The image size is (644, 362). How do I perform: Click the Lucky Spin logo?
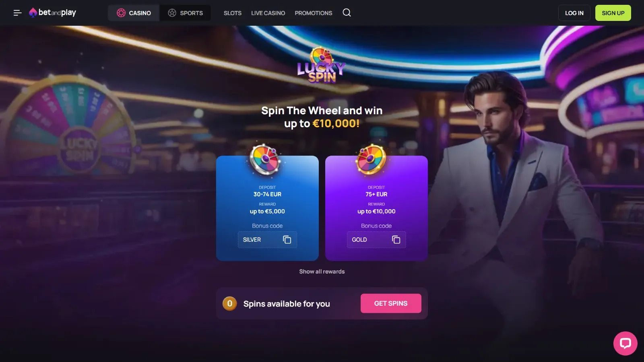pyautogui.click(x=322, y=66)
